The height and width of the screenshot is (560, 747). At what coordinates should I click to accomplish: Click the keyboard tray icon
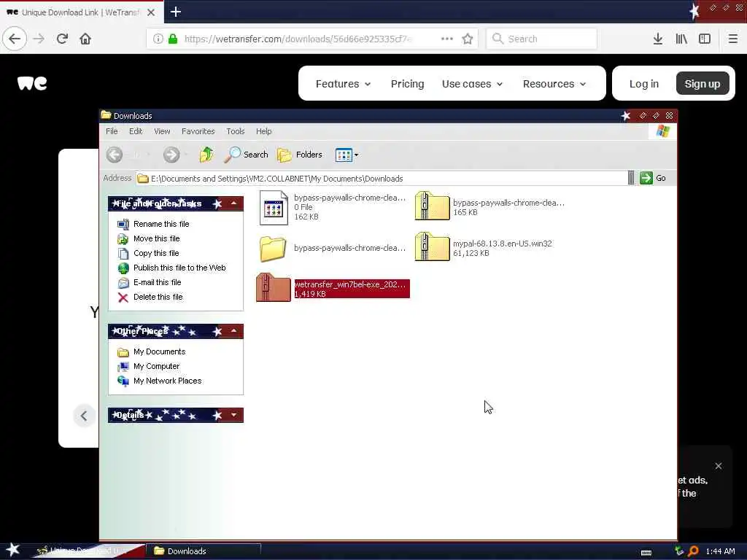(646, 553)
